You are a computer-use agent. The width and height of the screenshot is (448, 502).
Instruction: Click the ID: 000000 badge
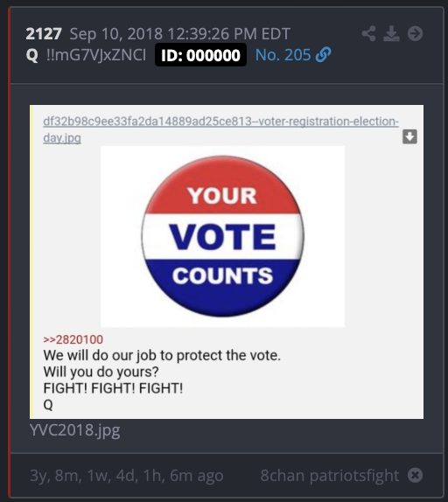coord(200,55)
